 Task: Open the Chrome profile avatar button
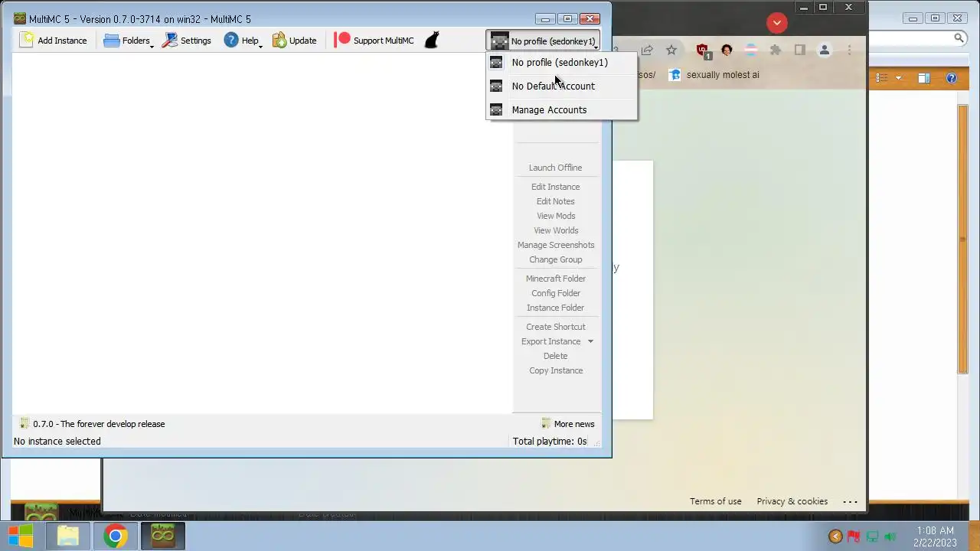(x=825, y=51)
